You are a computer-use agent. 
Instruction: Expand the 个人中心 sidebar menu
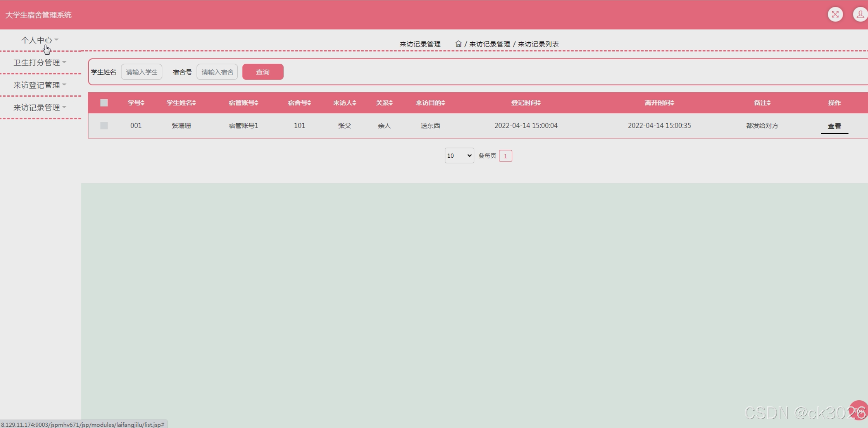coord(40,40)
